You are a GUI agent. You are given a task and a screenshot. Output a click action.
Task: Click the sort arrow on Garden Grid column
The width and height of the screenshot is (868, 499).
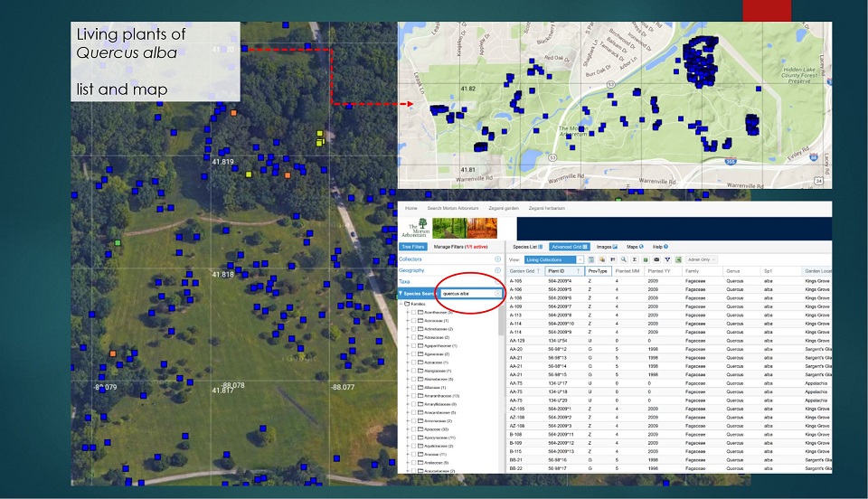coord(538,271)
